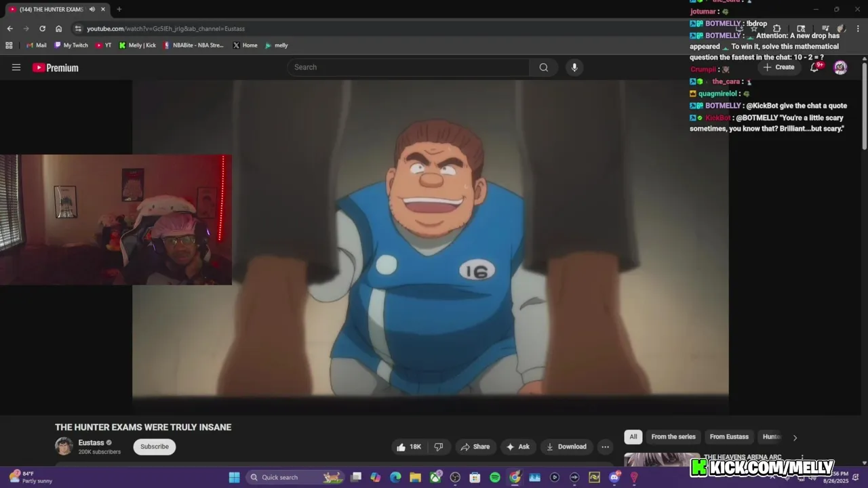Open options for HEAVENS ARENA ARC video
Viewport: 868px width, 488px height.
pos(802,457)
